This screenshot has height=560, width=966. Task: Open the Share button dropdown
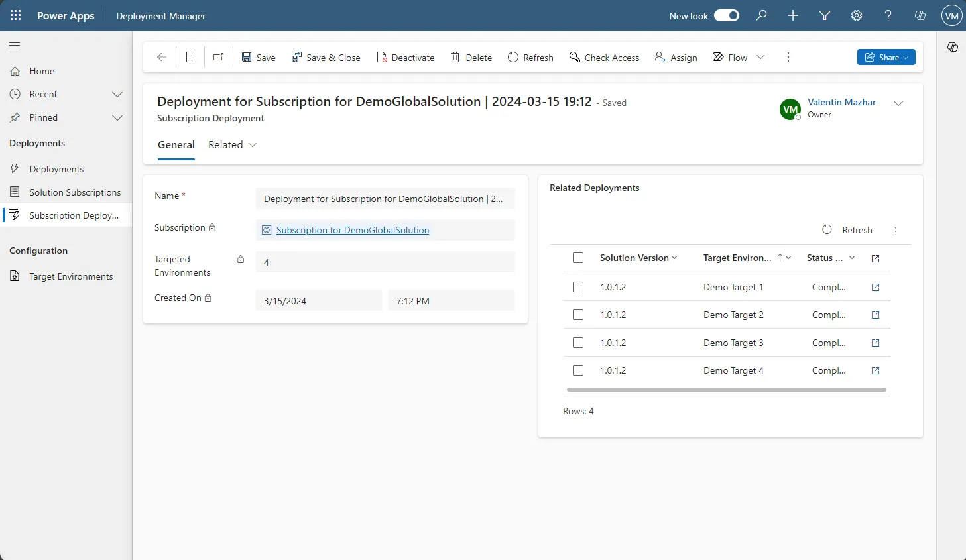tap(886, 57)
